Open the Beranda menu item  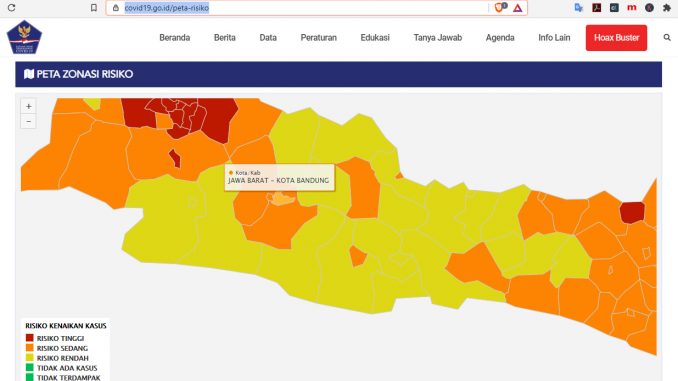tap(175, 38)
